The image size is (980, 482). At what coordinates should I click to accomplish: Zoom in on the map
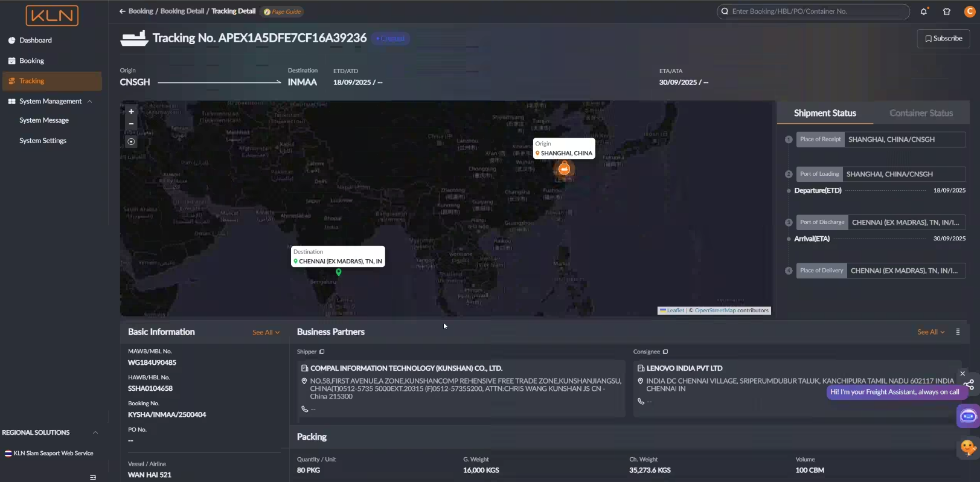[x=131, y=112]
